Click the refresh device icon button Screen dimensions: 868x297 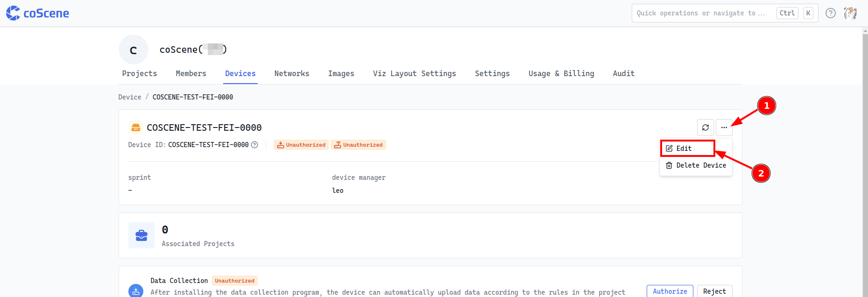tap(706, 127)
